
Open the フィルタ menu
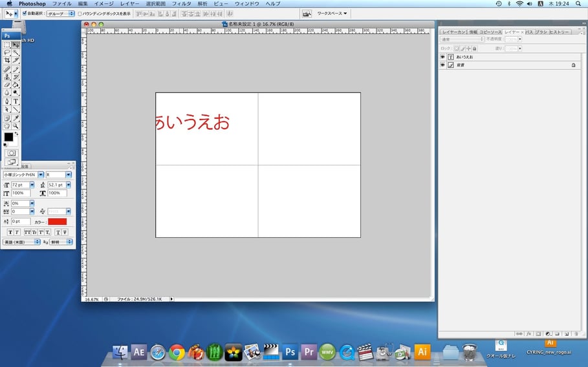coord(181,4)
